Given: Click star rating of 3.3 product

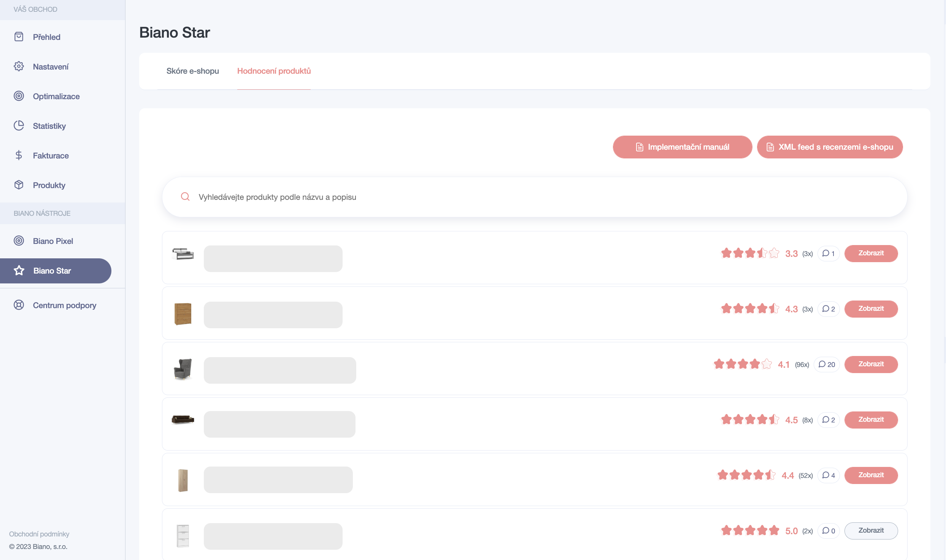Looking at the screenshot, I should pos(750,253).
